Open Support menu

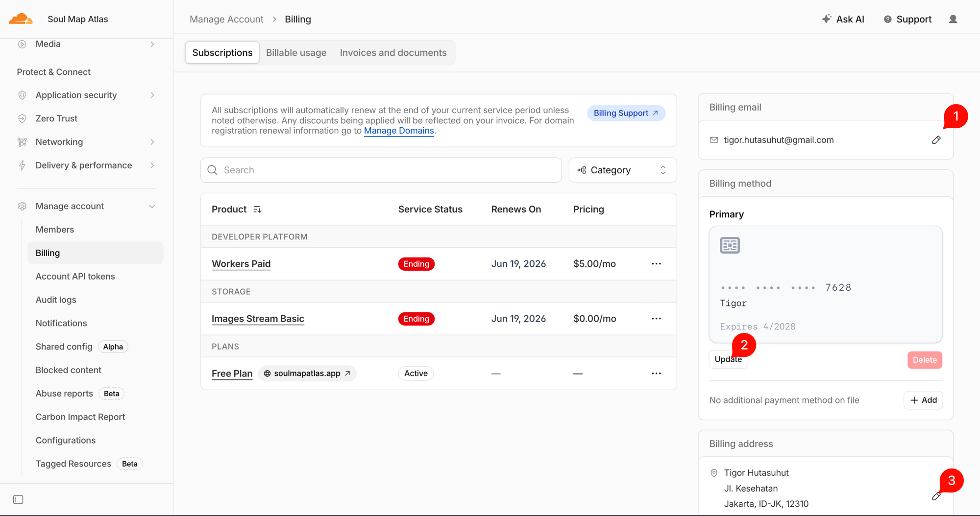coord(907,19)
